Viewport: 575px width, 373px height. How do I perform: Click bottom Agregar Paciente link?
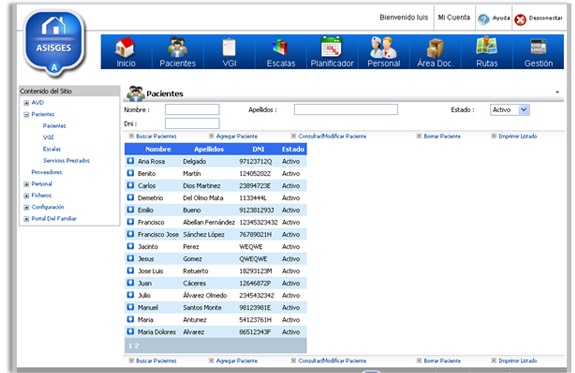point(237,361)
